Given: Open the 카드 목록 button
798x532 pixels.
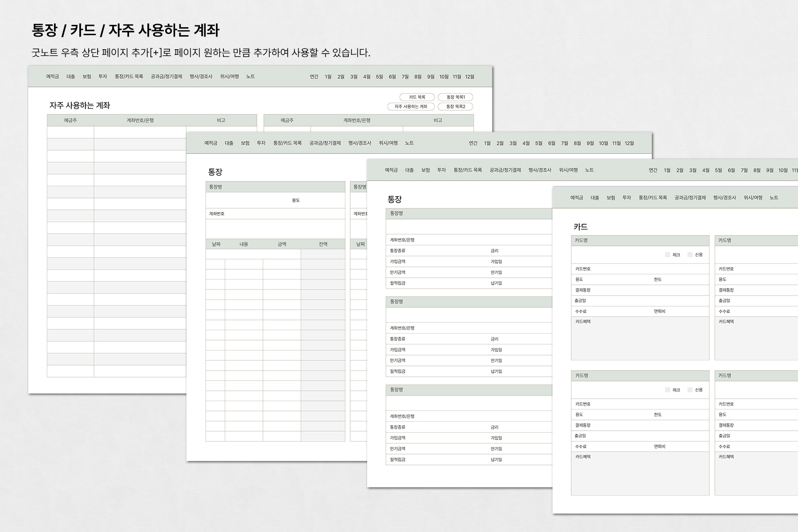Looking at the screenshot, I should pos(417,97).
